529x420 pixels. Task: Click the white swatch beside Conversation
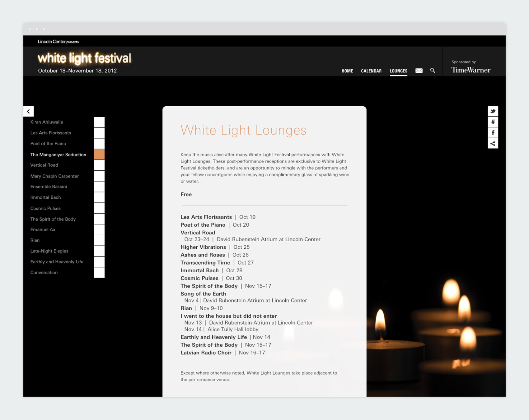(99, 273)
